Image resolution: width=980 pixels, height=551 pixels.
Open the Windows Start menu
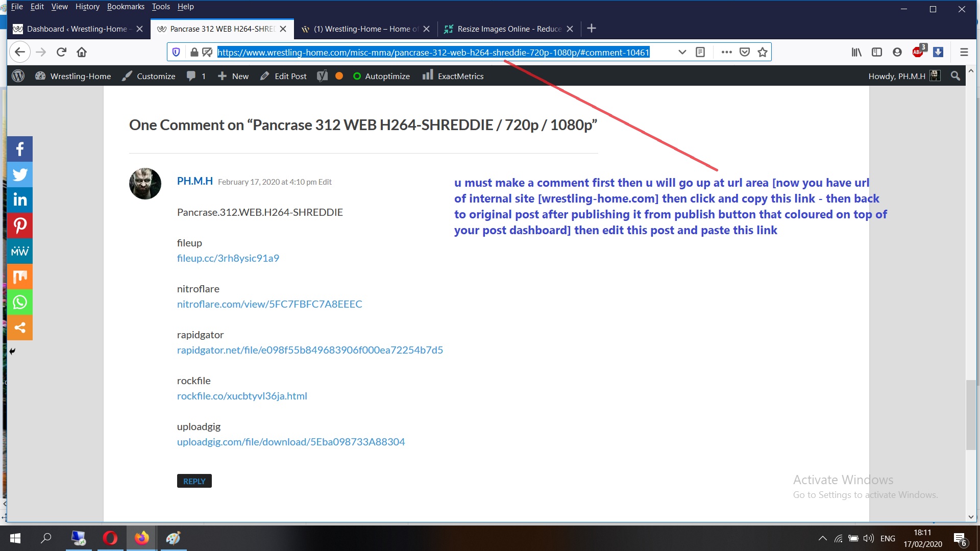(15, 538)
